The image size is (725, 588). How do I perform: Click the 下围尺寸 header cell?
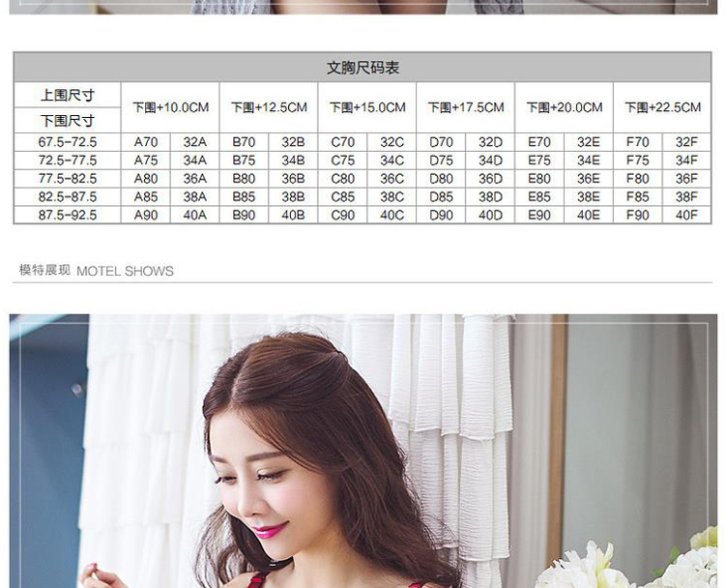(x=68, y=121)
